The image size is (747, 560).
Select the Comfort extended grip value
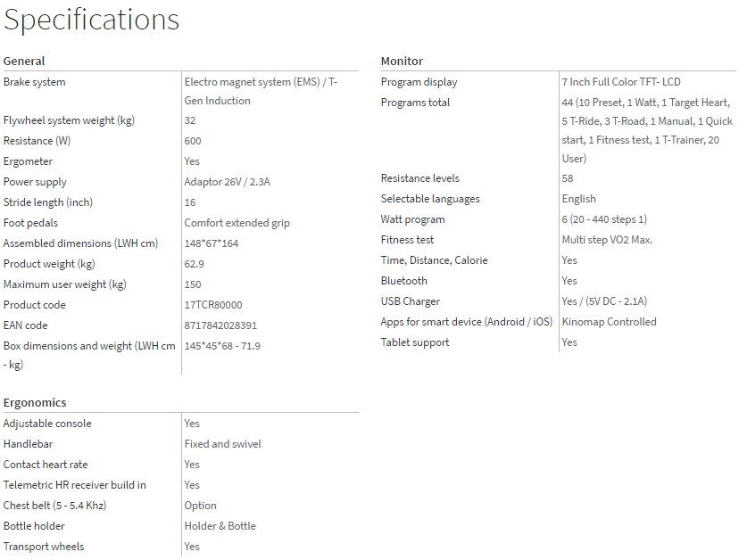pos(237,223)
